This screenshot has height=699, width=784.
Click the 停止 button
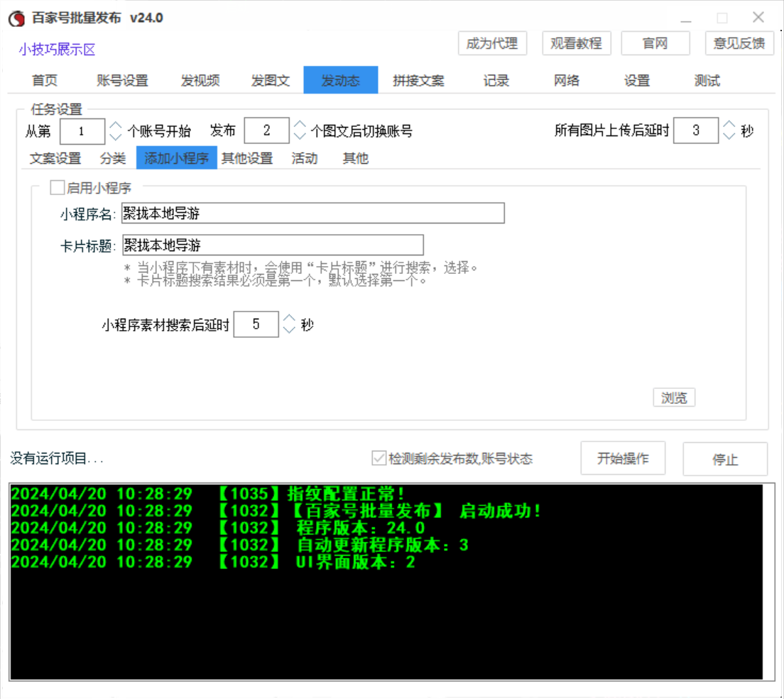pos(725,459)
